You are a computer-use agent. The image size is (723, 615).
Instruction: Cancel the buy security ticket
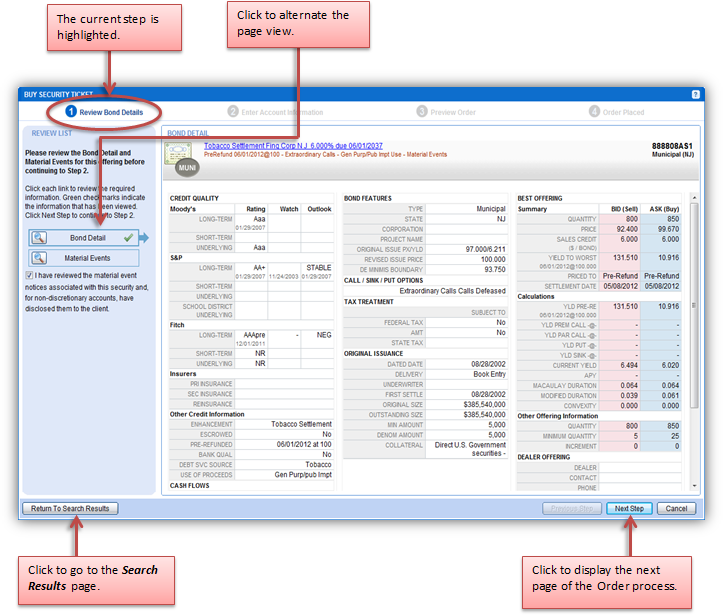pyautogui.click(x=676, y=508)
